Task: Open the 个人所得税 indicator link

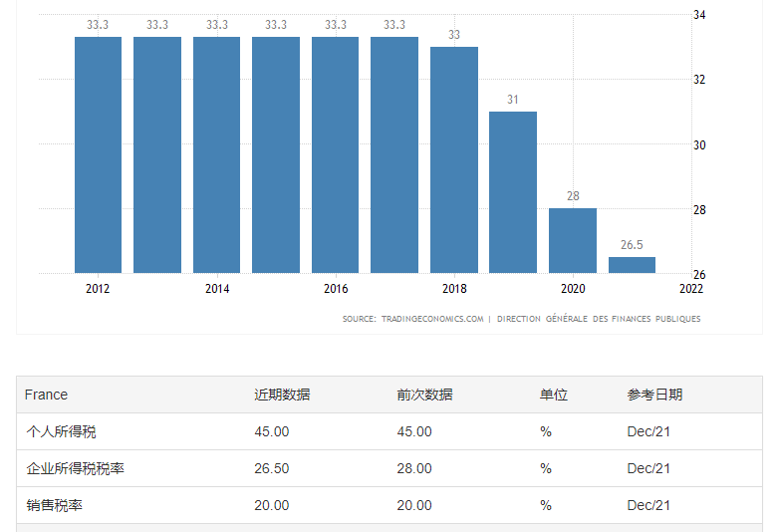Action: pos(61,431)
